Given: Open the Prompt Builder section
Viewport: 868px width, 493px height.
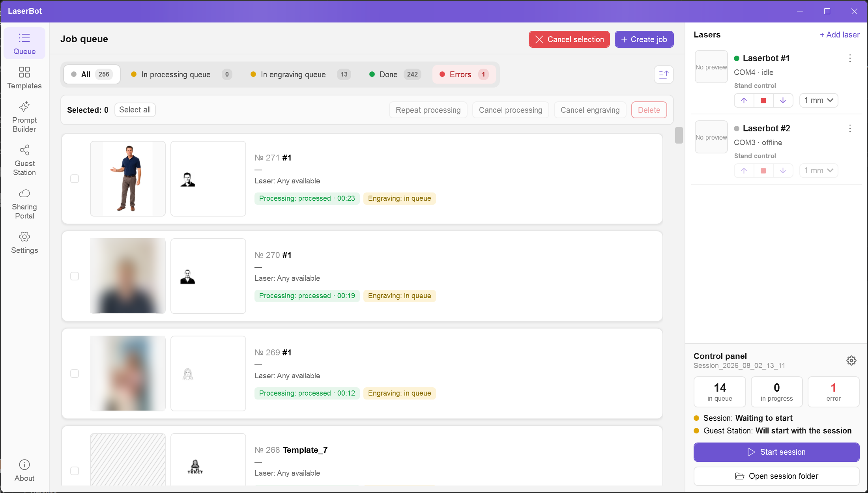Looking at the screenshot, I should [x=24, y=117].
